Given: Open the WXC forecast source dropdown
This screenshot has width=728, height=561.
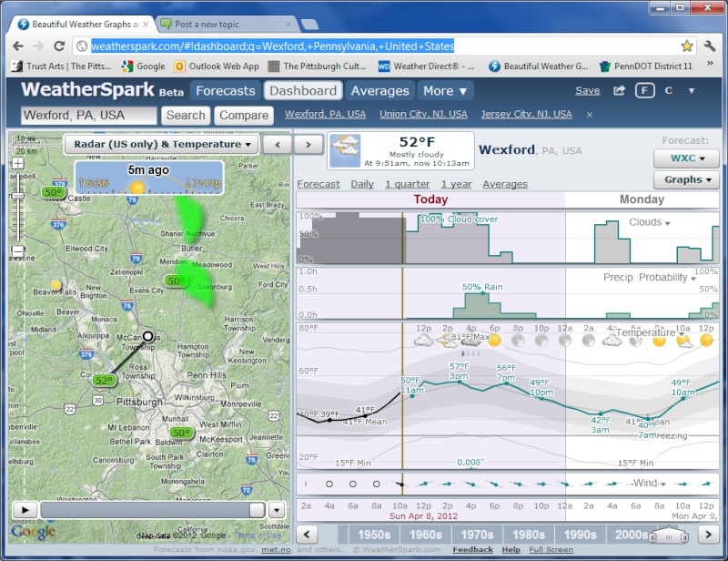Looking at the screenshot, I should pos(686,158).
